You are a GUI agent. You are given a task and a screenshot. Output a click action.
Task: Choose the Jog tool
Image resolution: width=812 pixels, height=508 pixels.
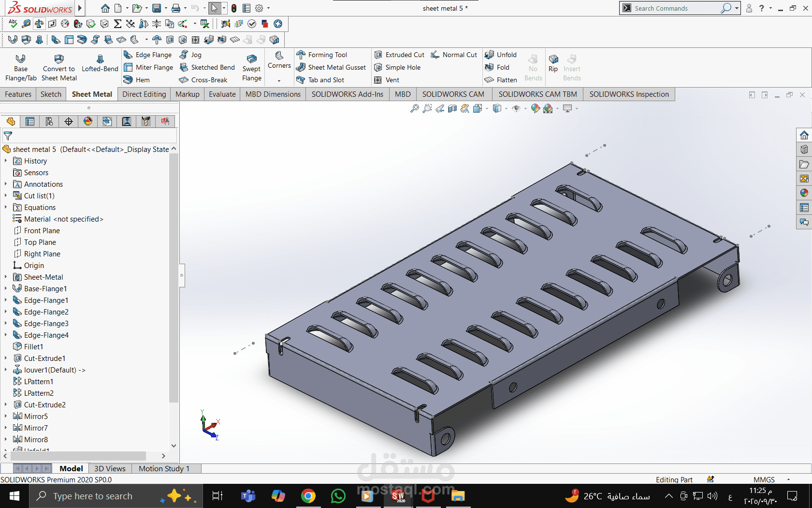190,55
